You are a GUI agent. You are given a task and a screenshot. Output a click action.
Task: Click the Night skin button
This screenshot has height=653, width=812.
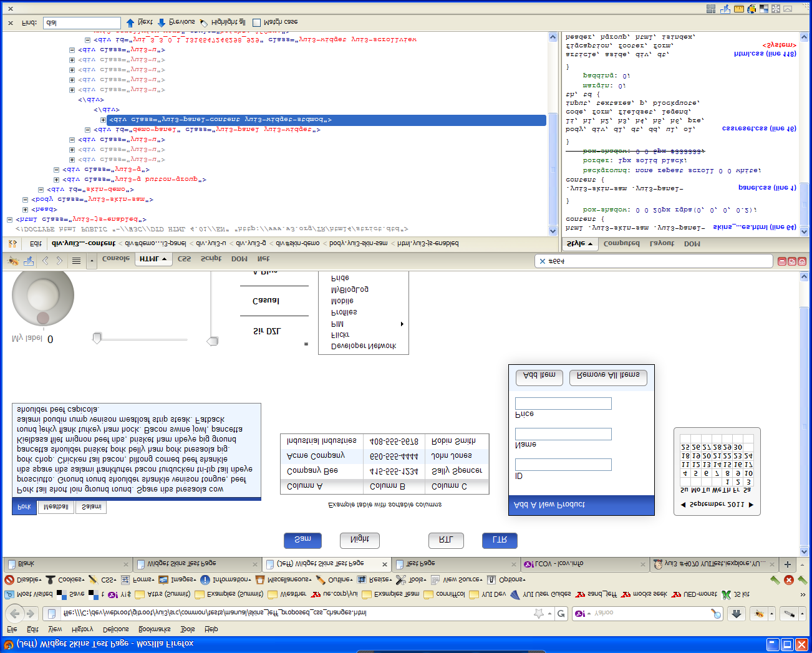click(359, 540)
